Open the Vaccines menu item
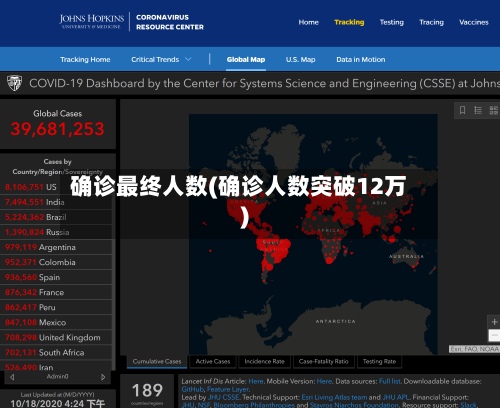The width and height of the screenshot is (500, 408). [474, 22]
